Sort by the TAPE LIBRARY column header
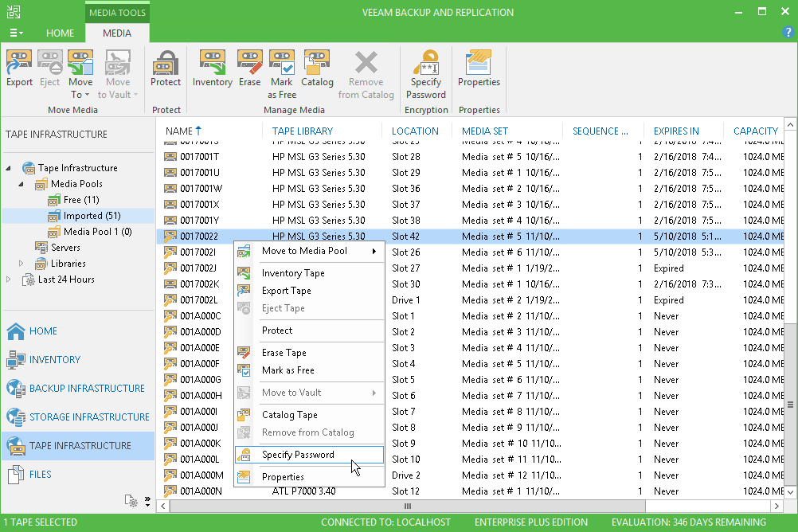 tap(303, 131)
